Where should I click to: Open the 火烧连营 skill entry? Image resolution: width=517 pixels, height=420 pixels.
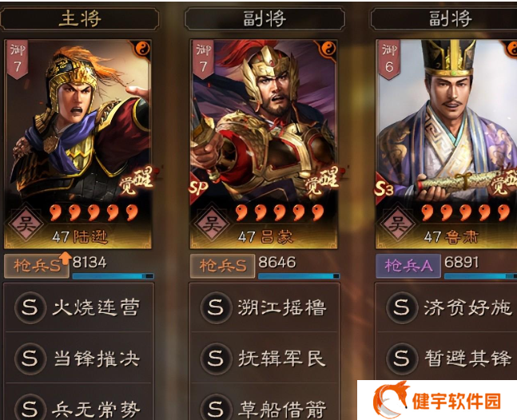[x=79, y=307]
